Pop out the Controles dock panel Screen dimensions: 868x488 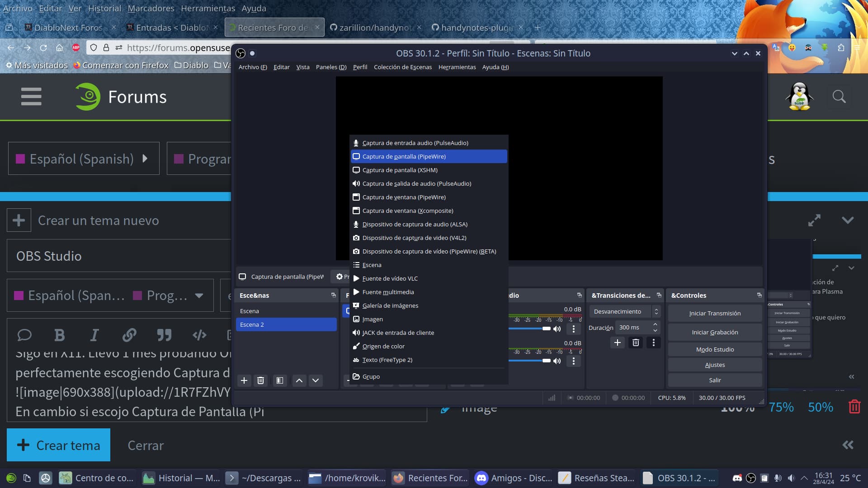coord(759,295)
